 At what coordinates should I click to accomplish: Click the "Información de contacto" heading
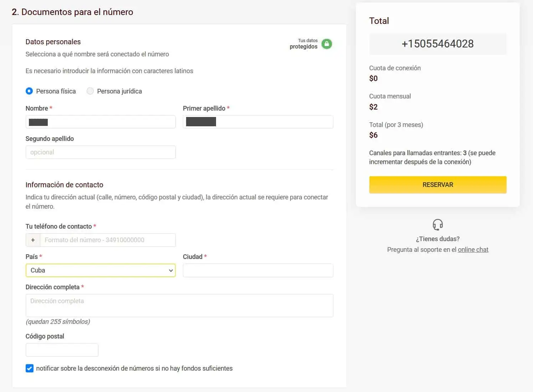64,185
